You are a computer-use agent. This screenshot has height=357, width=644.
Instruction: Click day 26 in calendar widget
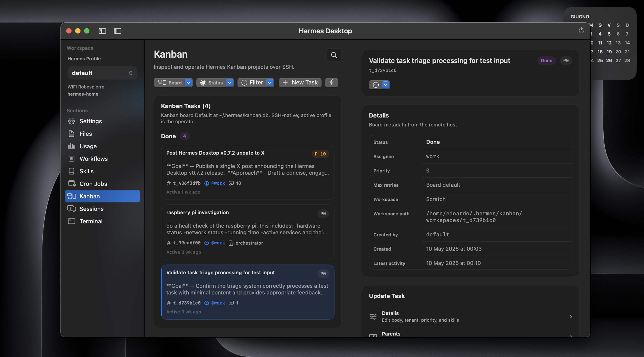click(x=609, y=61)
